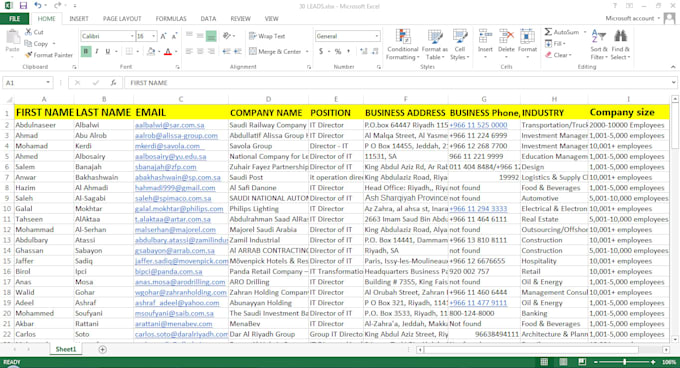The height and width of the screenshot is (368, 680).
Task: Click the Cut scissors icon
Action: [29, 32]
